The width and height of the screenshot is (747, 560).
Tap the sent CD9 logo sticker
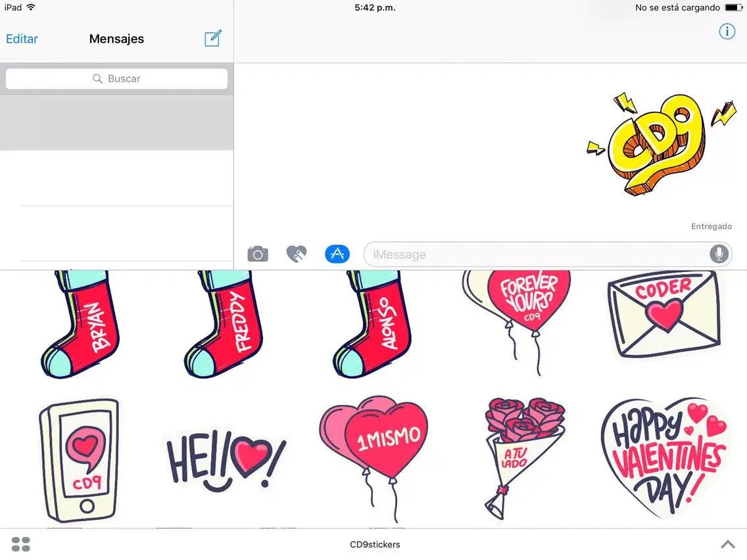[662, 144]
